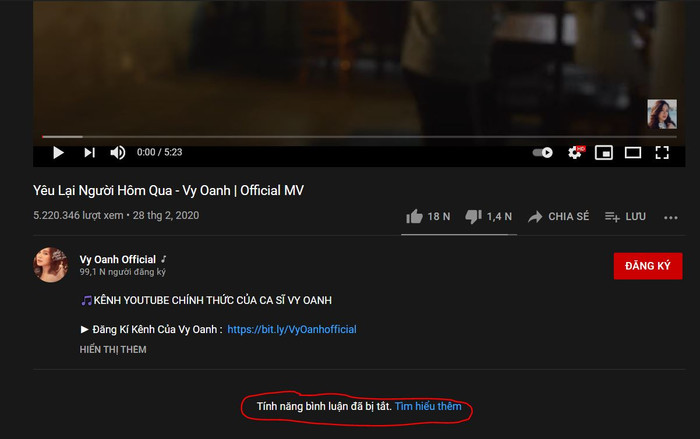The height and width of the screenshot is (439, 700).
Task: Play the video
Action: click(58, 152)
